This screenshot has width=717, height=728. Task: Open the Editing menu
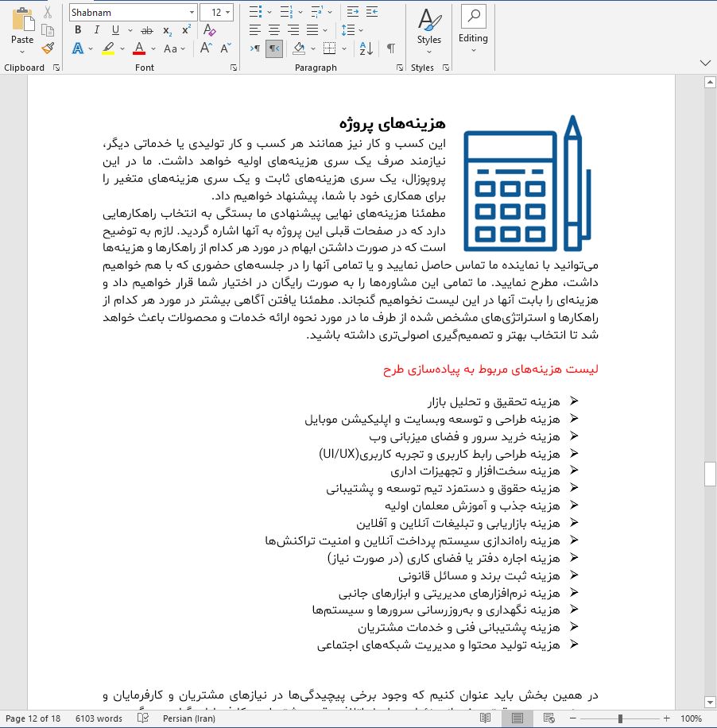pyautogui.click(x=473, y=30)
